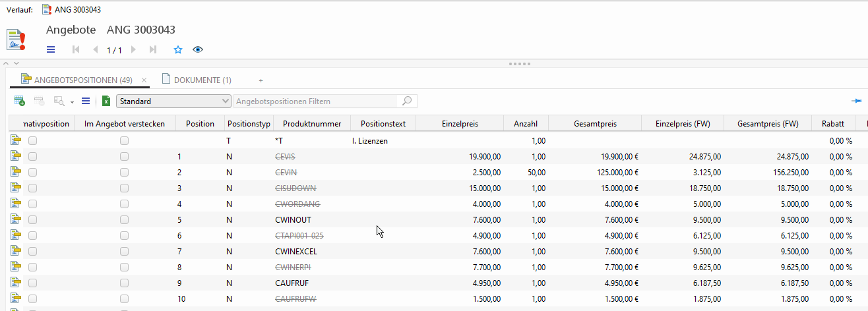868x311 pixels.
Task: Export positions to Excel
Action: coord(106,101)
